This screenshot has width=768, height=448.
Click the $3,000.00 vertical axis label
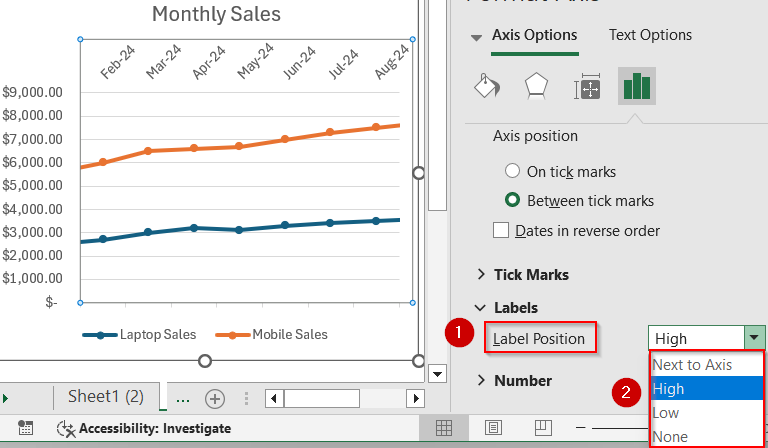[32, 233]
